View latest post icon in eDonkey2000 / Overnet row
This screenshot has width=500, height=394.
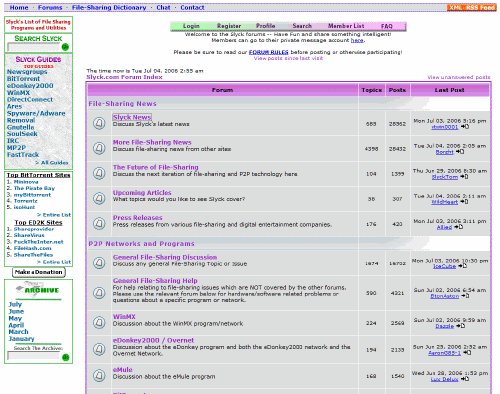tap(467, 353)
